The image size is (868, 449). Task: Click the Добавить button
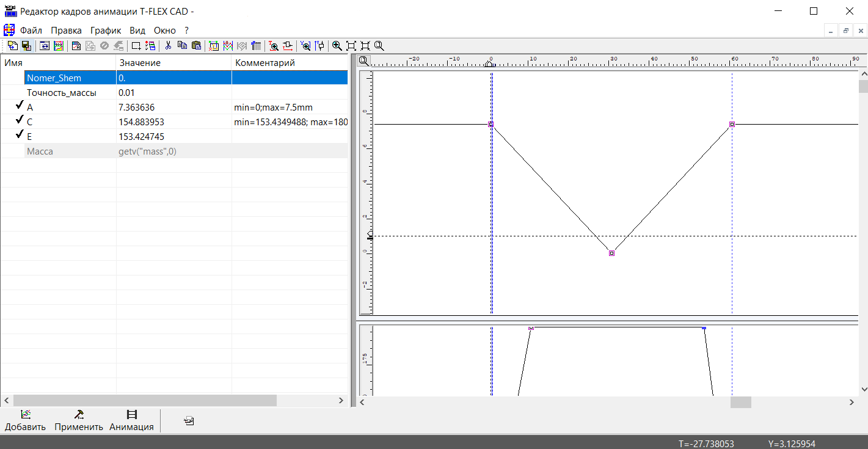click(26, 420)
